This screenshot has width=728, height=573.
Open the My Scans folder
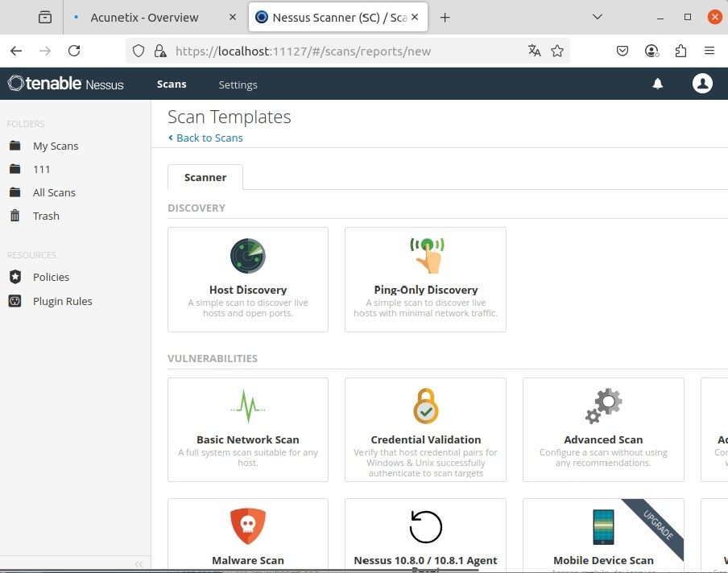tap(55, 146)
